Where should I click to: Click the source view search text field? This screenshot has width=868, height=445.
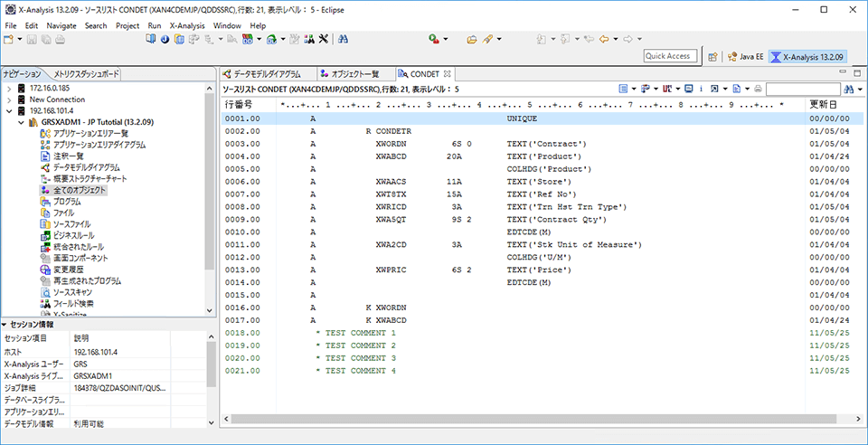point(803,89)
